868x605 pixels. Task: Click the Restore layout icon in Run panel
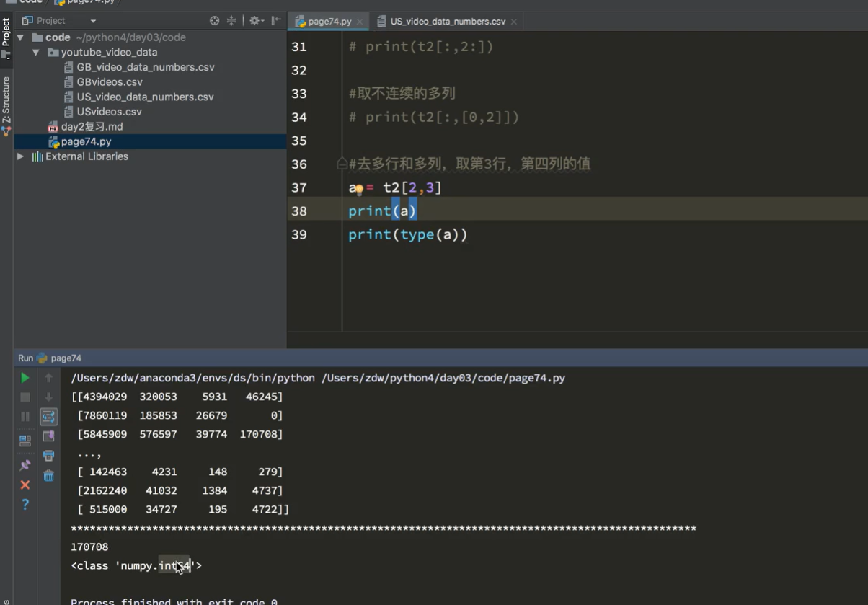pyautogui.click(x=25, y=441)
